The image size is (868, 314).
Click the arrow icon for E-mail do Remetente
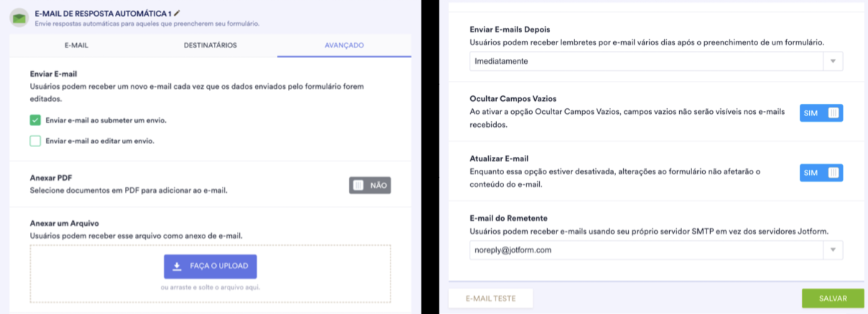pos(833,249)
